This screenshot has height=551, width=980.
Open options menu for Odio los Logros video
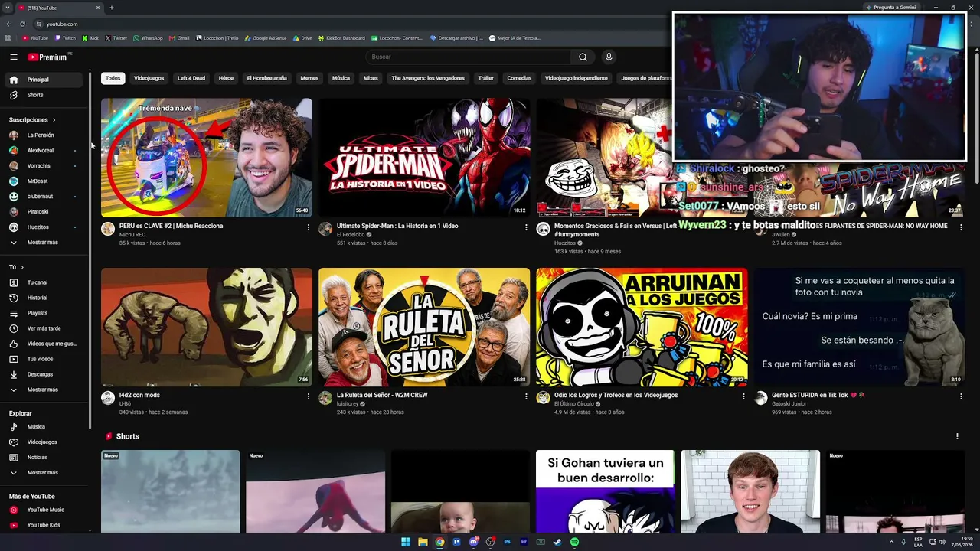(743, 396)
